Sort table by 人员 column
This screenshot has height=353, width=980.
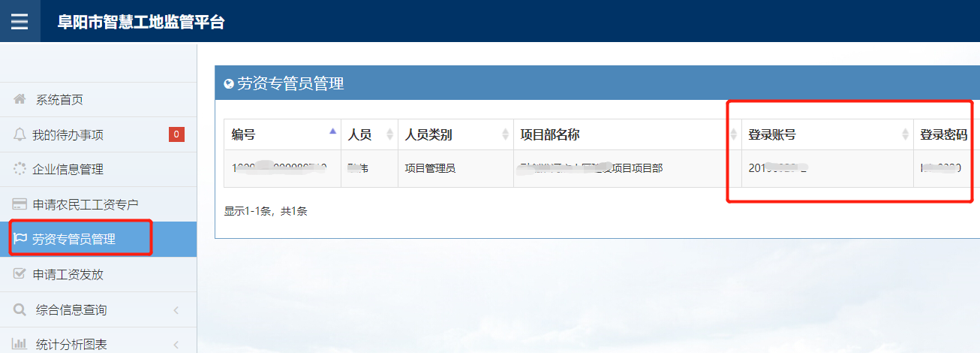(x=389, y=134)
